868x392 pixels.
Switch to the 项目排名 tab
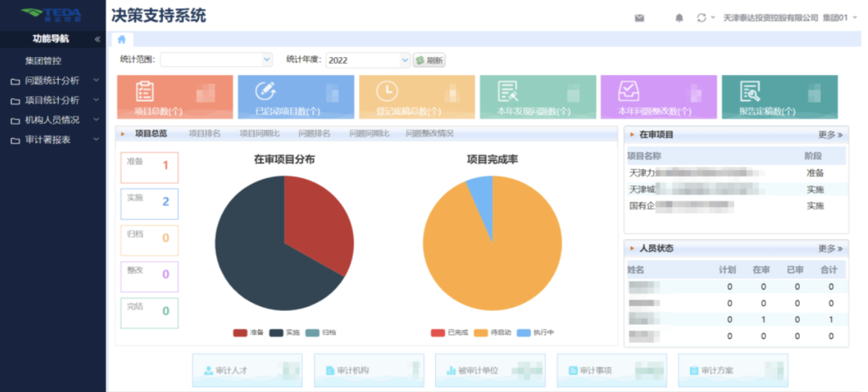(x=204, y=133)
